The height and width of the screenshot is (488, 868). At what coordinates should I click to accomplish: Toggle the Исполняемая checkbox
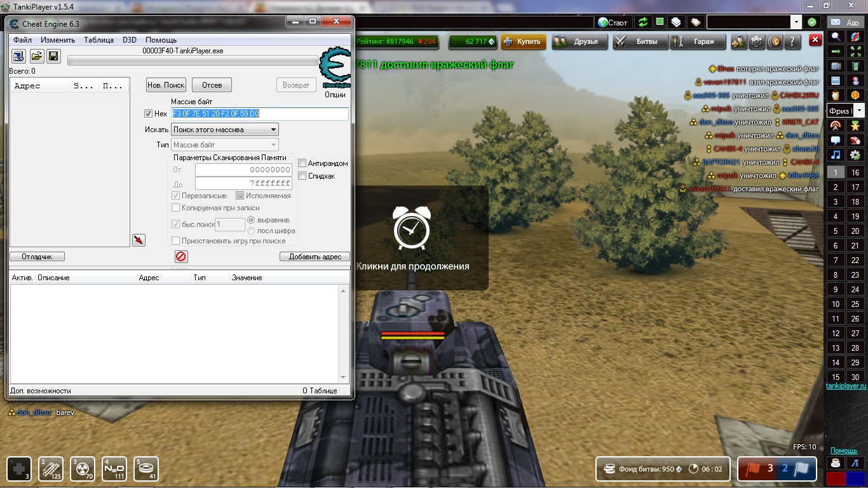(x=240, y=196)
